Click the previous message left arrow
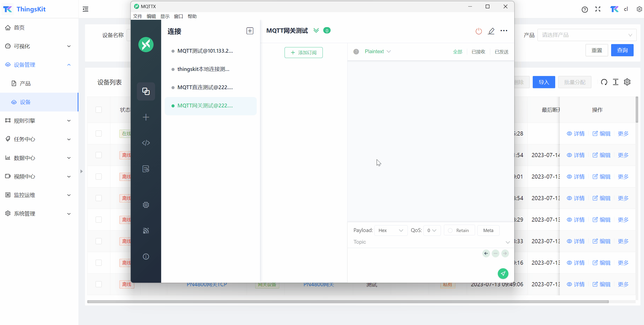Viewport: 644px width, 325px height. click(486, 253)
